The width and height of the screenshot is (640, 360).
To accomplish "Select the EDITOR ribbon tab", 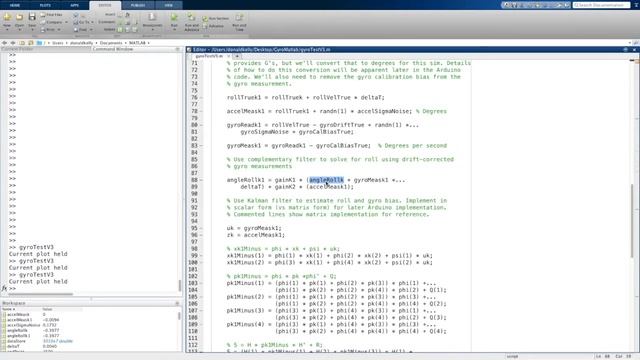I will (x=105, y=5).
